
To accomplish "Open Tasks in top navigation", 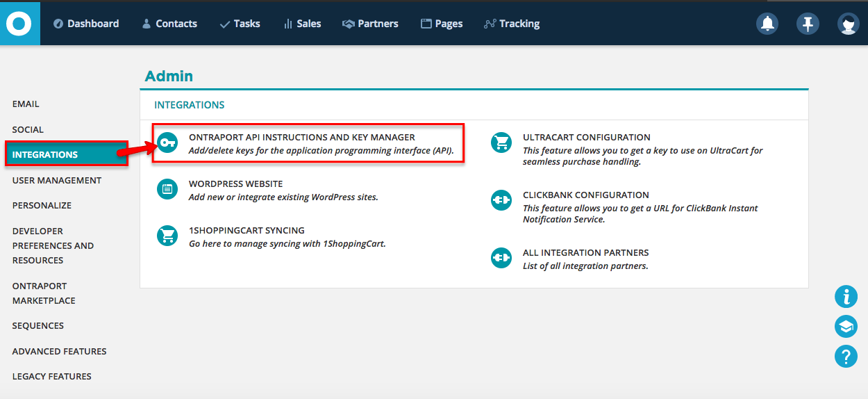I will tap(240, 24).
